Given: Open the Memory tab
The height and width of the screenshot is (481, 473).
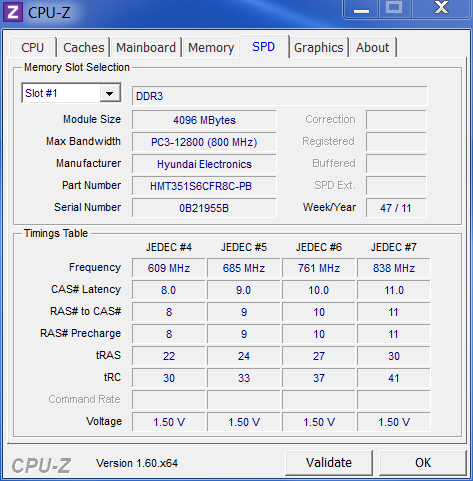Looking at the screenshot, I should pos(211,47).
